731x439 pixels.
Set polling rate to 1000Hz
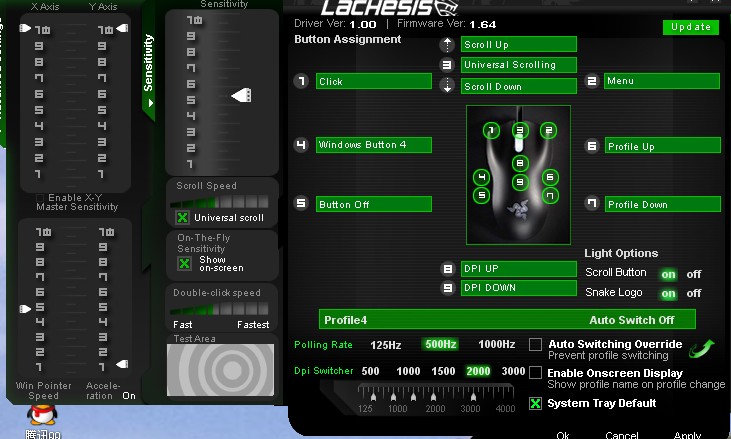(x=496, y=345)
